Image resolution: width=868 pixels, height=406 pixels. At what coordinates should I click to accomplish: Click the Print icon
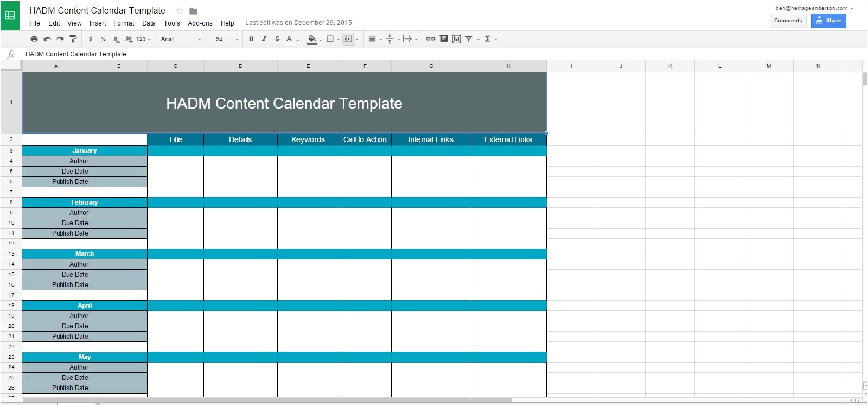click(x=34, y=39)
